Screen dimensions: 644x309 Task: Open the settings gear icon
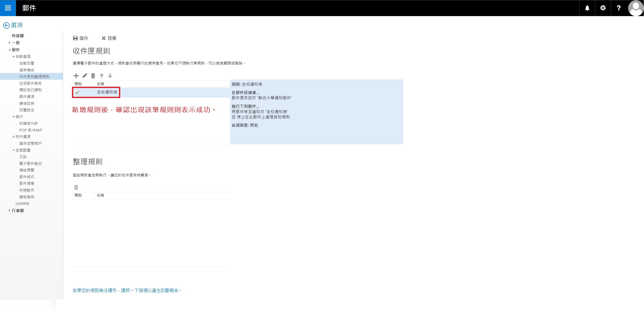[x=603, y=8]
